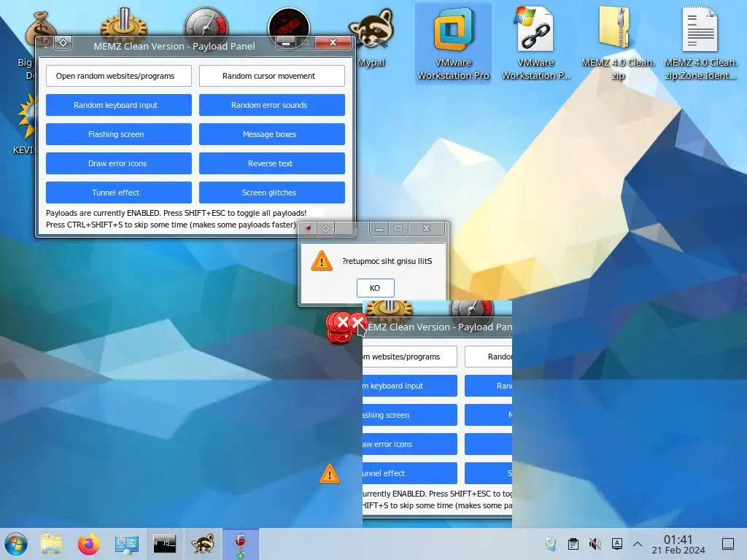The height and width of the screenshot is (560, 747).
Task: Switch to the Wine glass taskbar entry
Action: click(241, 544)
